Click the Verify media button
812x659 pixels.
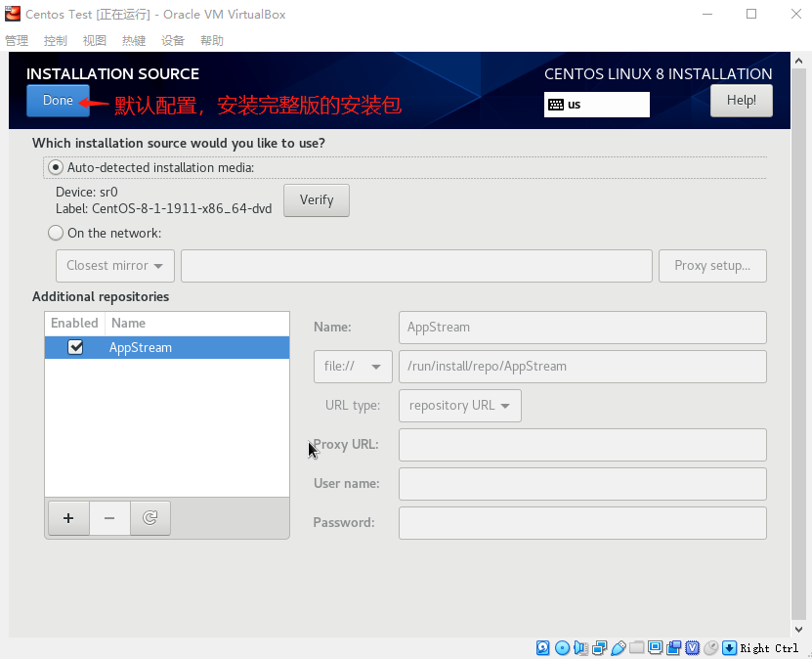coord(317,200)
